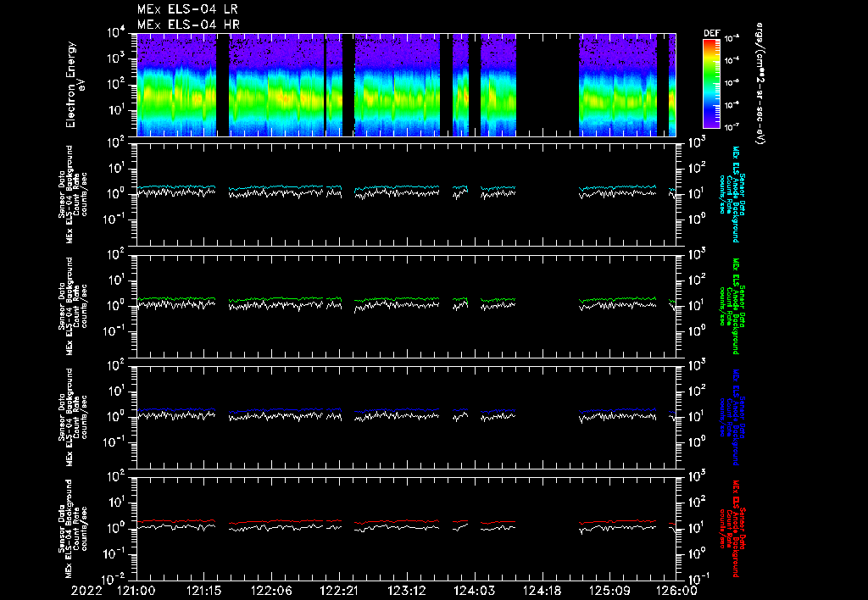Click the red Anode Background axis label

tap(732, 529)
